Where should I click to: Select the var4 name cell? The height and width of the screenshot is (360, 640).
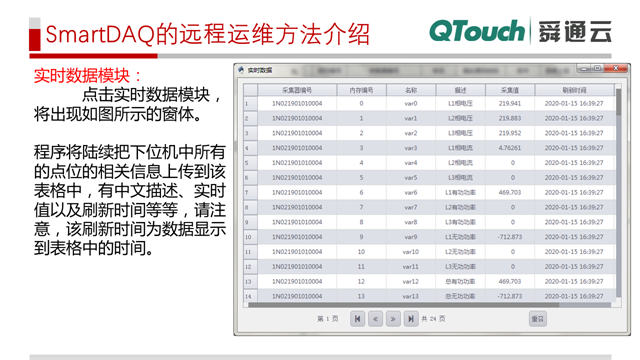[411, 163]
